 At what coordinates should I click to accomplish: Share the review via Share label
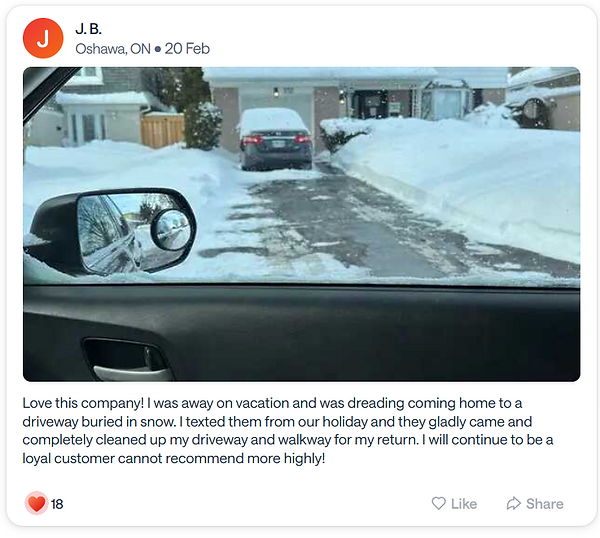point(545,504)
